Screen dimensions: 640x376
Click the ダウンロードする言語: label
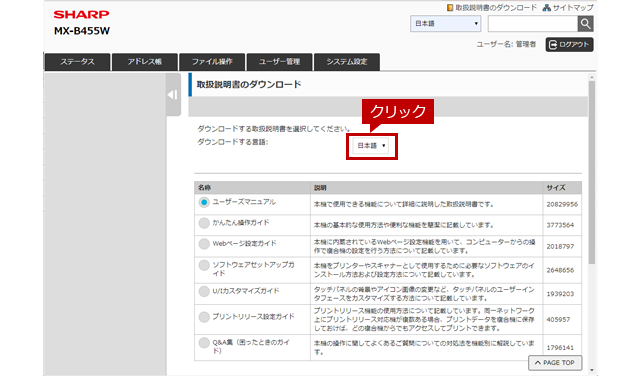point(233,142)
